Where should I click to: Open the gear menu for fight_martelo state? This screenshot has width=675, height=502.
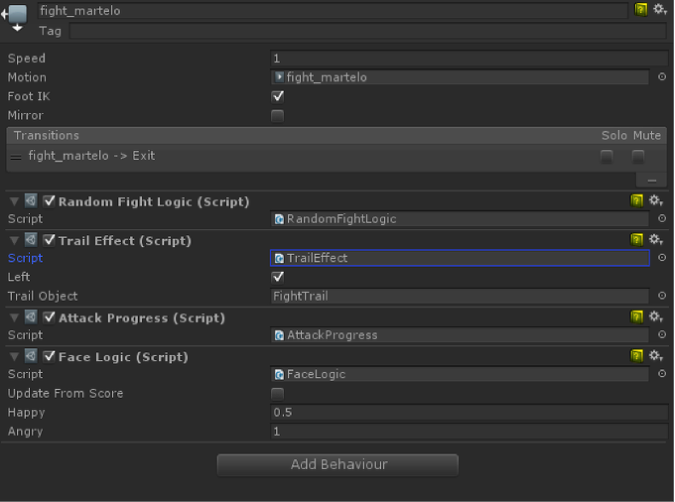pos(660,9)
